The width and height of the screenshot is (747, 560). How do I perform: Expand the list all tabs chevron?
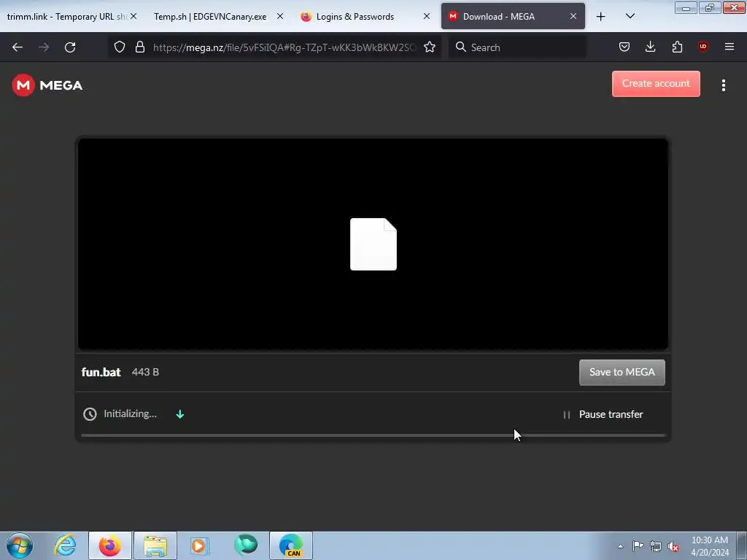pyautogui.click(x=630, y=17)
